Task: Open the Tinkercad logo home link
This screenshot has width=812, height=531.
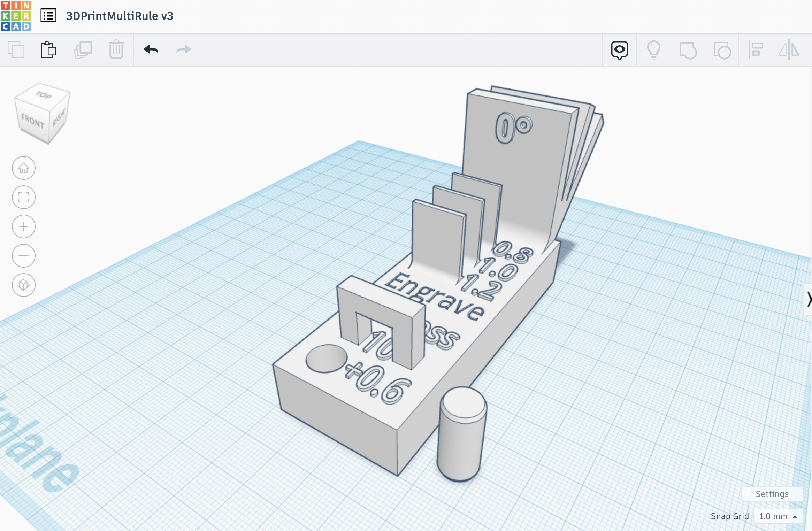Action: [x=16, y=16]
